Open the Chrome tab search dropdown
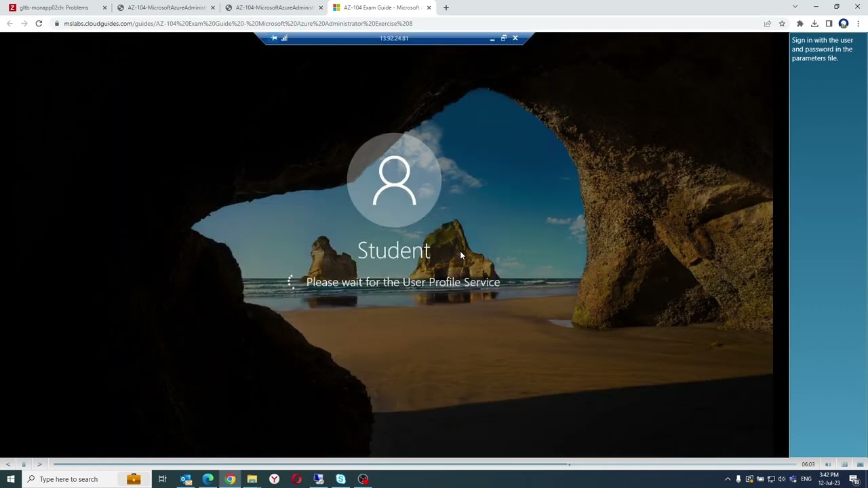This screenshot has height=488, width=868. tap(795, 7)
